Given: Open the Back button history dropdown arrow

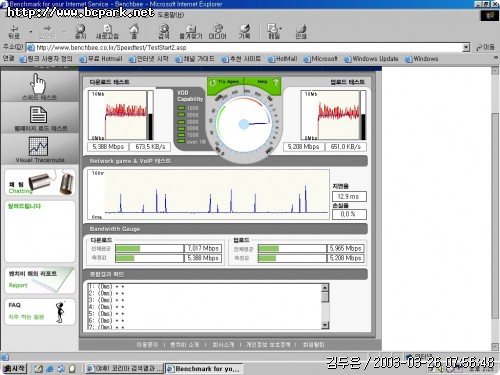Looking at the screenshot, I should point(31,32).
